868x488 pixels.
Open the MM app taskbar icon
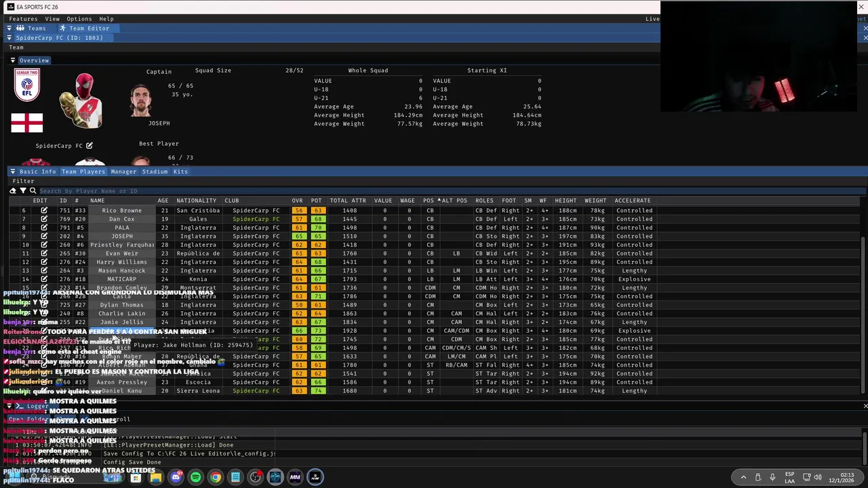click(295, 477)
